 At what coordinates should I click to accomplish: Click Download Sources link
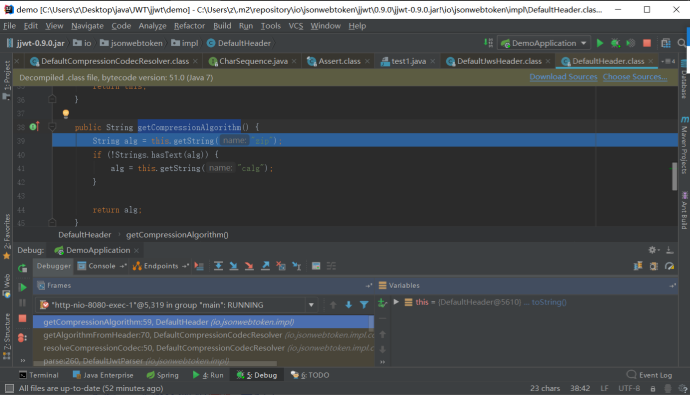(x=563, y=77)
